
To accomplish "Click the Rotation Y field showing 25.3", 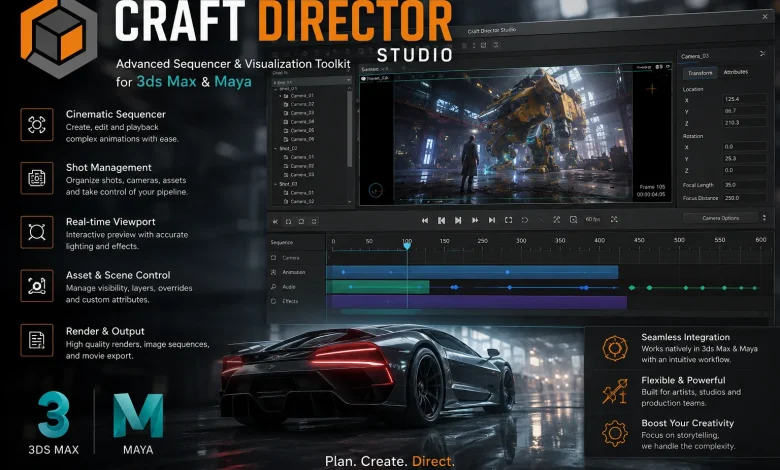I will (x=744, y=159).
